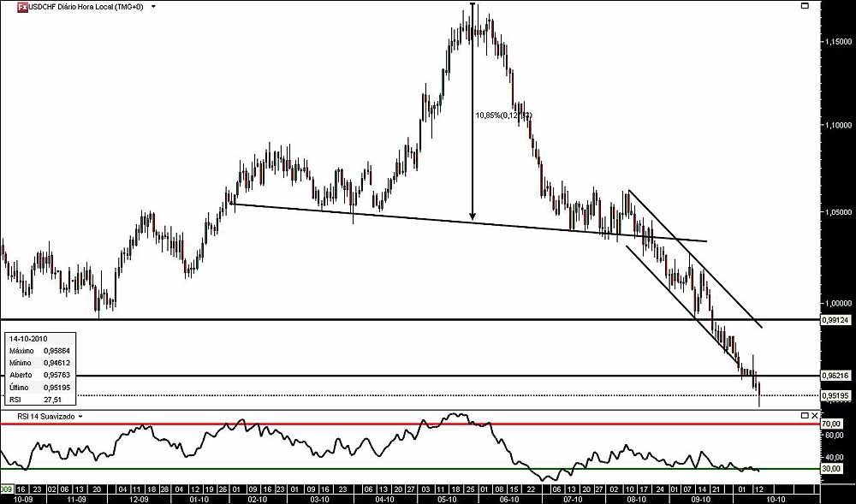Click the 09-10 month label on the time axis
This screenshot has height=504, width=856.
point(701,499)
